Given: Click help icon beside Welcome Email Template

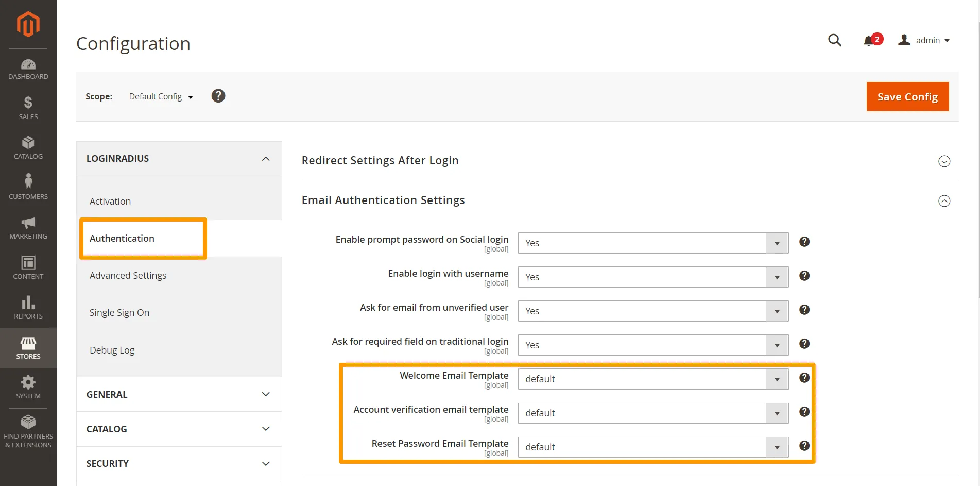Looking at the screenshot, I should pos(804,378).
